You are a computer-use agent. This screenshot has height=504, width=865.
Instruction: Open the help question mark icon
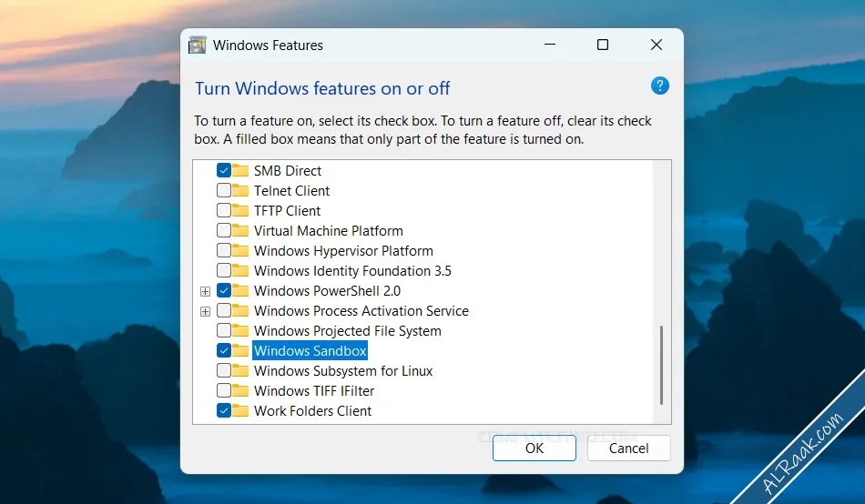point(660,86)
